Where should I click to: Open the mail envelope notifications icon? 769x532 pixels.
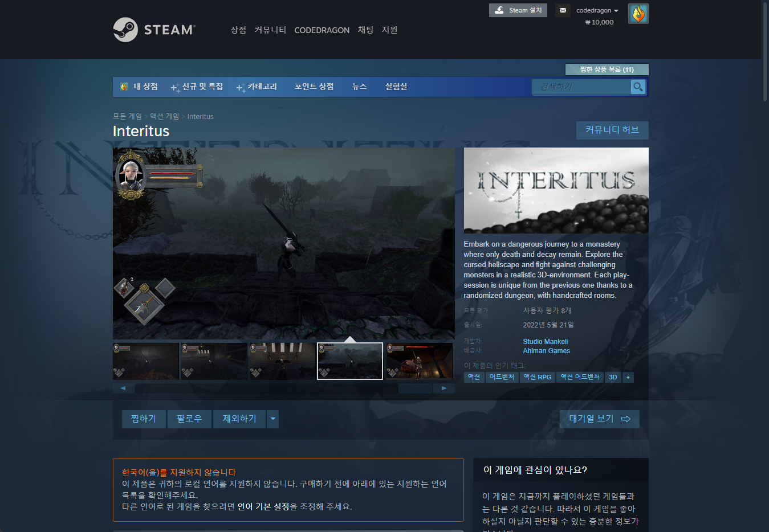tap(563, 10)
